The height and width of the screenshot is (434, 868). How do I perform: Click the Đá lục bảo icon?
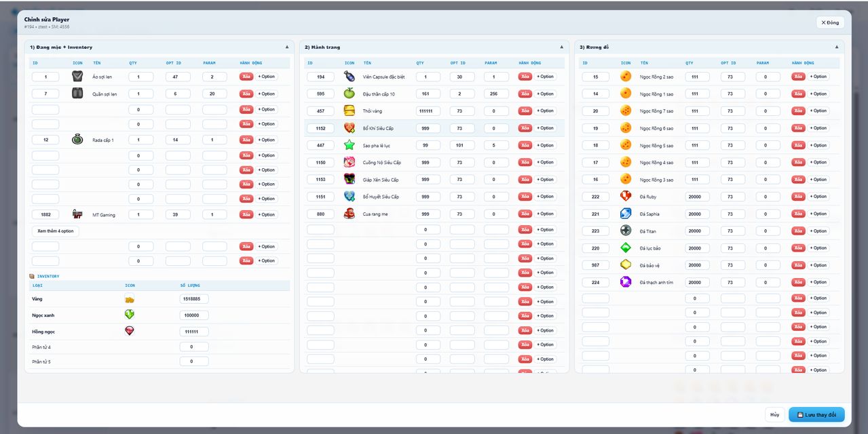[x=626, y=248]
